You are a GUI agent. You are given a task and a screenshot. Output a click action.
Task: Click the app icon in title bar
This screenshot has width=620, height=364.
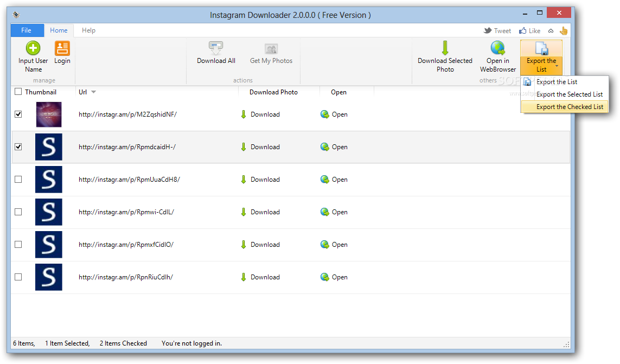[x=16, y=15]
